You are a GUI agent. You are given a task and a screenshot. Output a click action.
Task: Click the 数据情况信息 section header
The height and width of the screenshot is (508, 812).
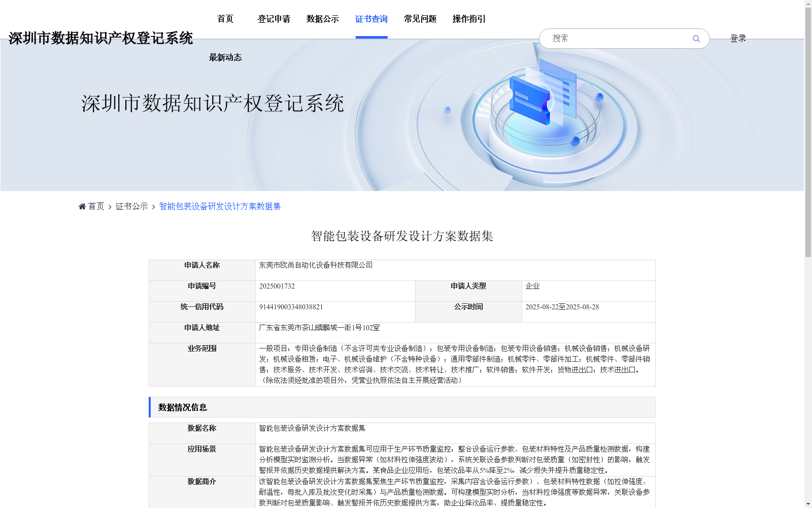pyautogui.click(x=402, y=407)
